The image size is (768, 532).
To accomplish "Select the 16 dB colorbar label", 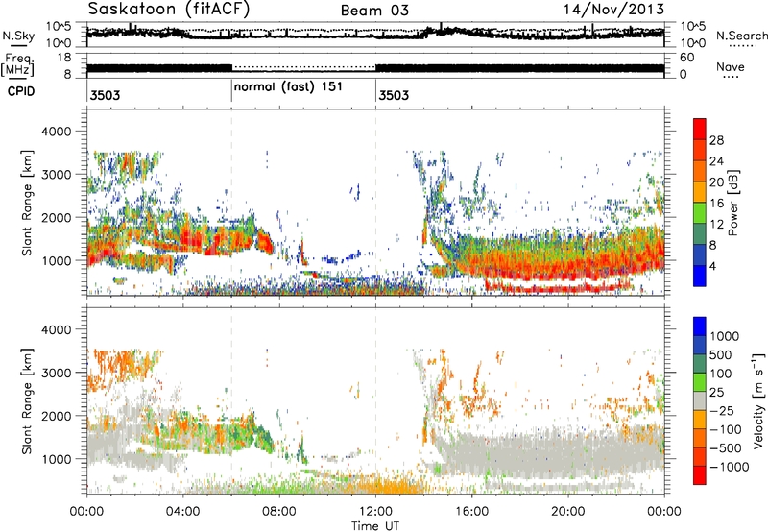I will click(716, 204).
